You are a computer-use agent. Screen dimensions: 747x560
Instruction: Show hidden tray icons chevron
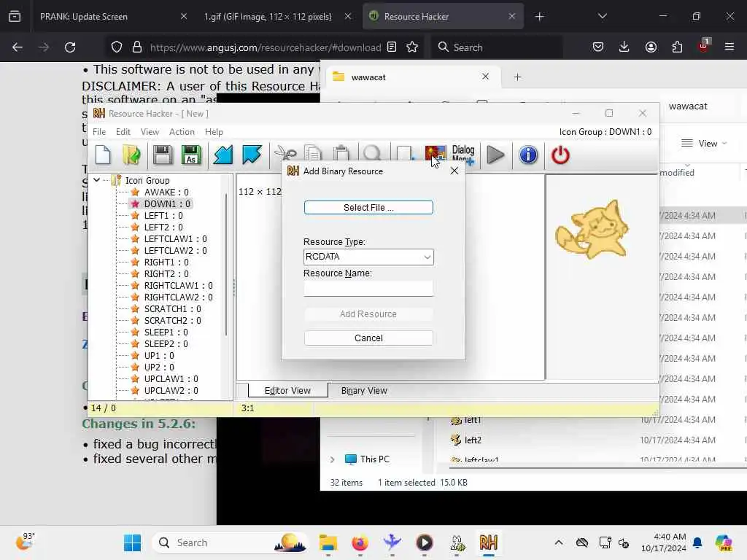pyautogui.click(x=559, y=542)
